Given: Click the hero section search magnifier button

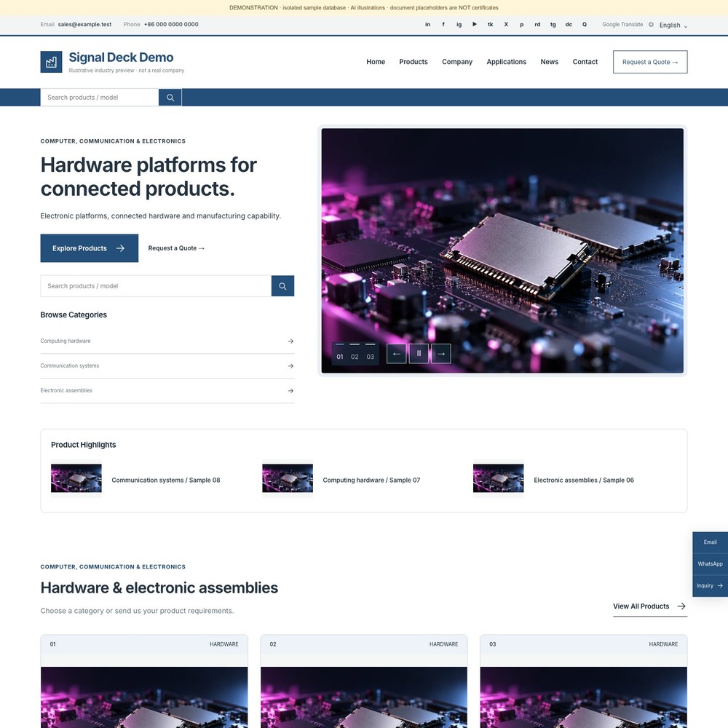Looking at the screenshot, I should tap(282, 286).
